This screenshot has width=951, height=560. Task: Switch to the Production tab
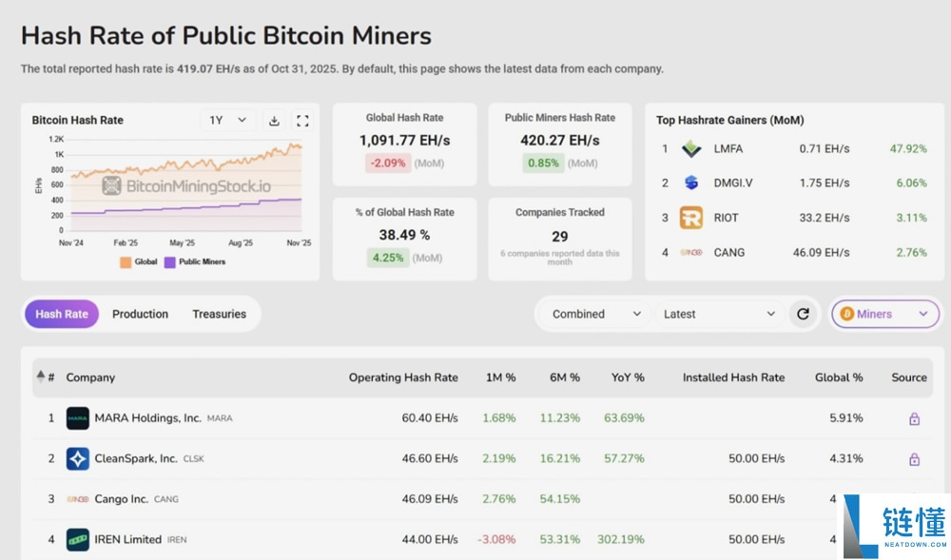[140, 314]
